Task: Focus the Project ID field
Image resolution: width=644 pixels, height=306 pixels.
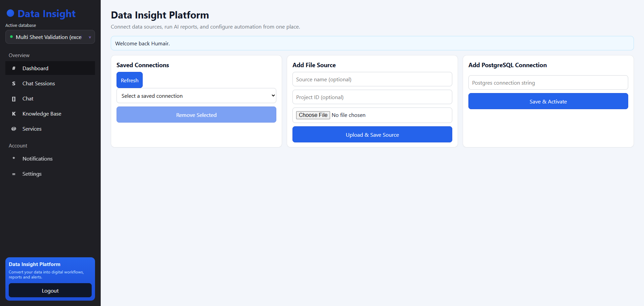Action: tap(372, 97)
